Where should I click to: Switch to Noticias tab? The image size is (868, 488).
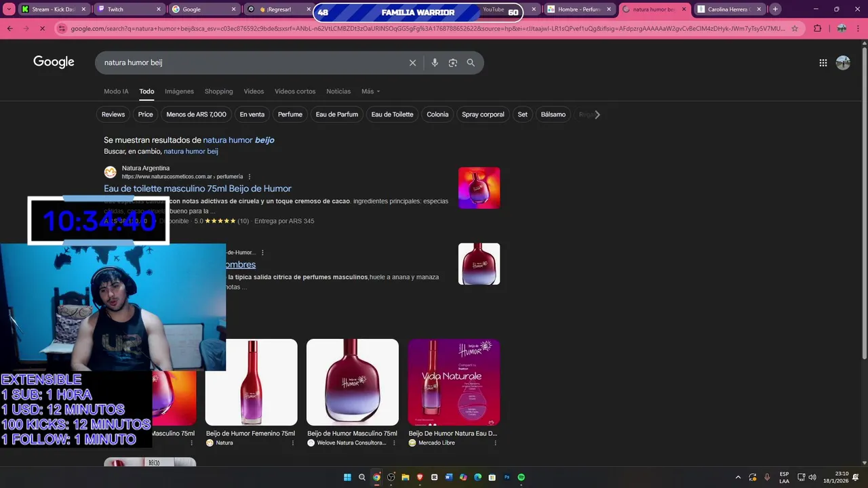coord(338,91)
